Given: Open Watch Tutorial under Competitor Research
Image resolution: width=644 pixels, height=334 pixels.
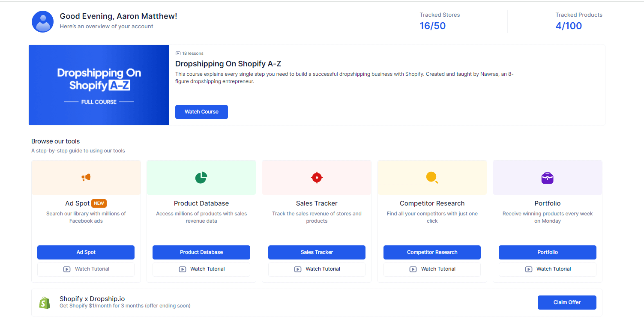Looking at the screenshot, I should (x=432, y=269).
